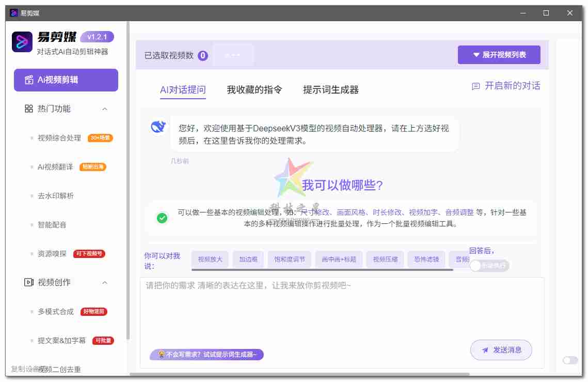Image resolution: width=588 pixels, height=382 pixels.
Task: Expand the 展开视频列表 dropdown
Action: (499, 54)
